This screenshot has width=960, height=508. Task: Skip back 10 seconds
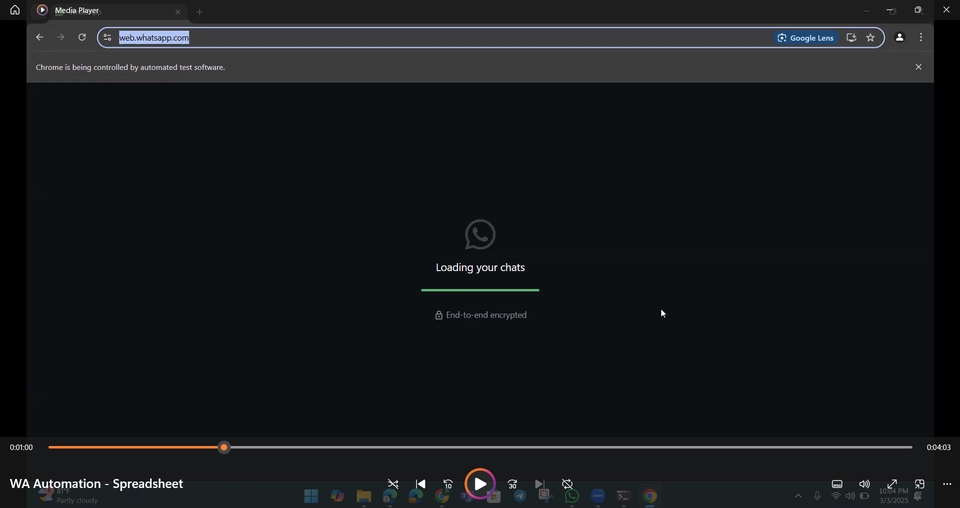(x=448, y=484)
